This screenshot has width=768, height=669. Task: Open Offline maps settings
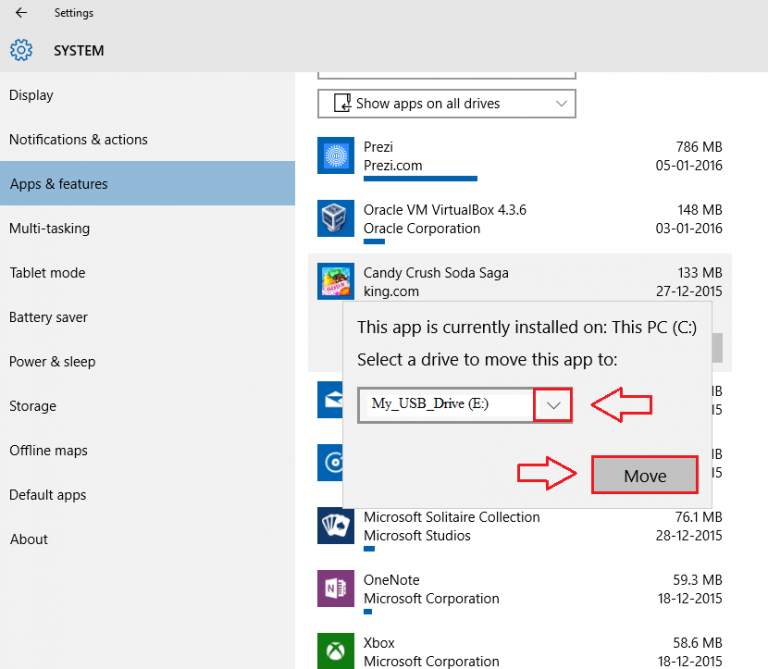48,451
